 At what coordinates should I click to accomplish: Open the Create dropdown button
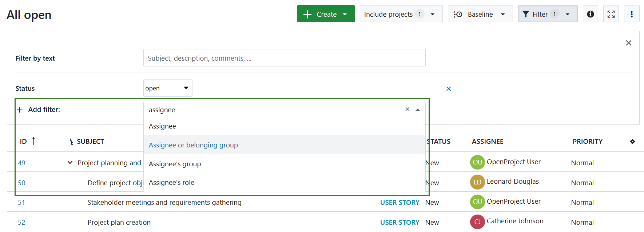[326, 14]
